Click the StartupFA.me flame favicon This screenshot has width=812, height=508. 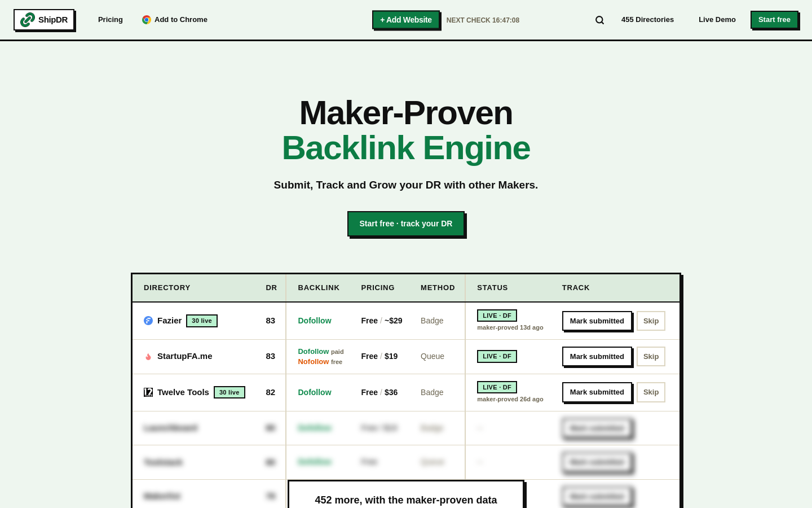(148, 356)
